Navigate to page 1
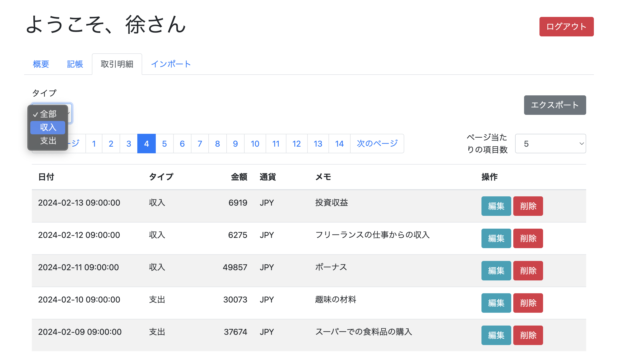 (94, 144)
